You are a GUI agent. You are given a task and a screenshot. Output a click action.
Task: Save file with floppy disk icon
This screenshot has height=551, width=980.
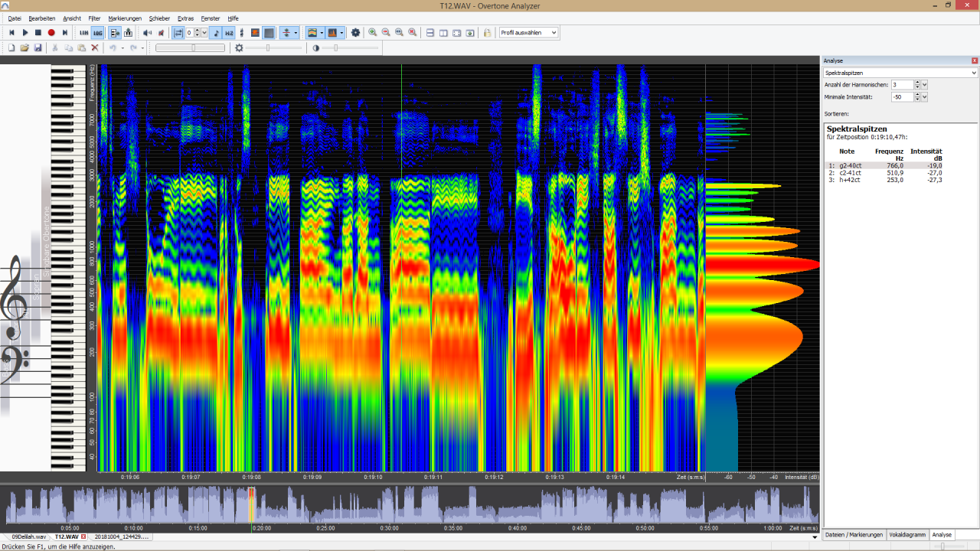click(x=38, y=47)
